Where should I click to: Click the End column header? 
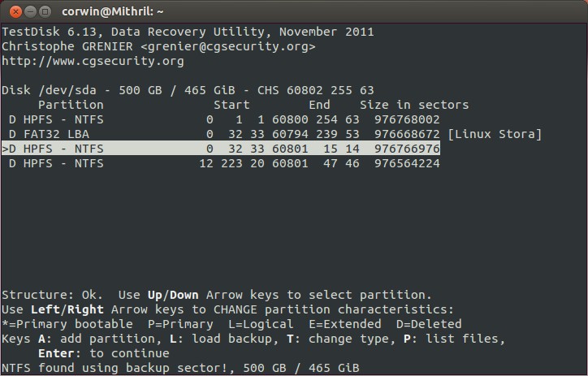point(319,105)
